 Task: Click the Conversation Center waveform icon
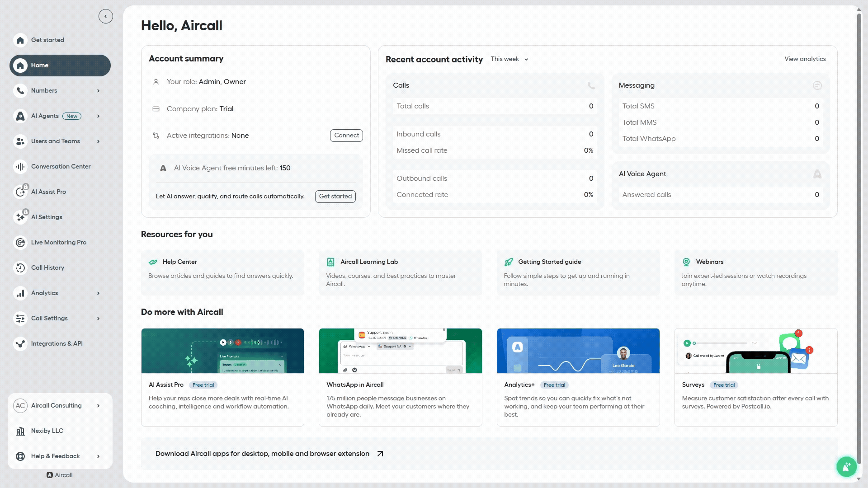20,167
